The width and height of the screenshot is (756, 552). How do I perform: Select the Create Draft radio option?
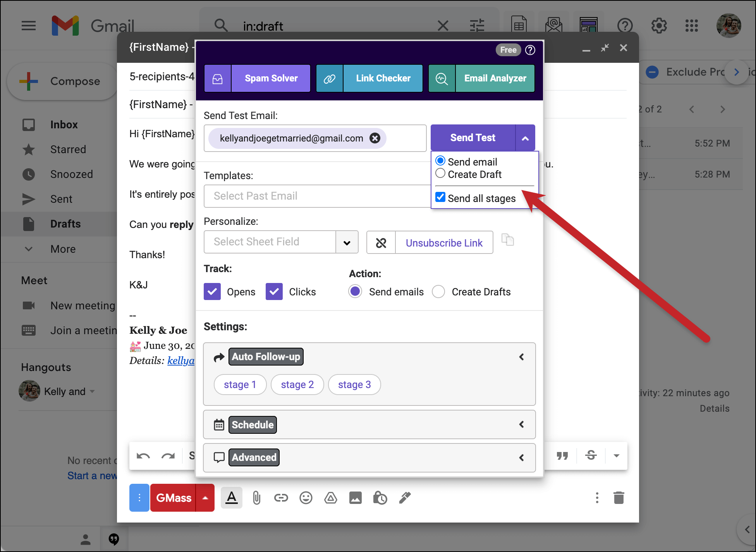(440, 173)
